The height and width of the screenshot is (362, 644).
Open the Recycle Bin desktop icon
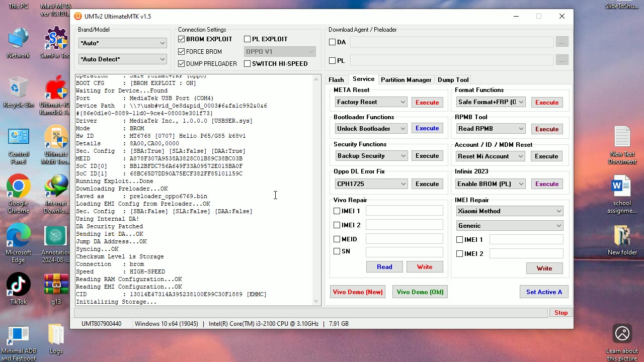[x=18, y=93]
